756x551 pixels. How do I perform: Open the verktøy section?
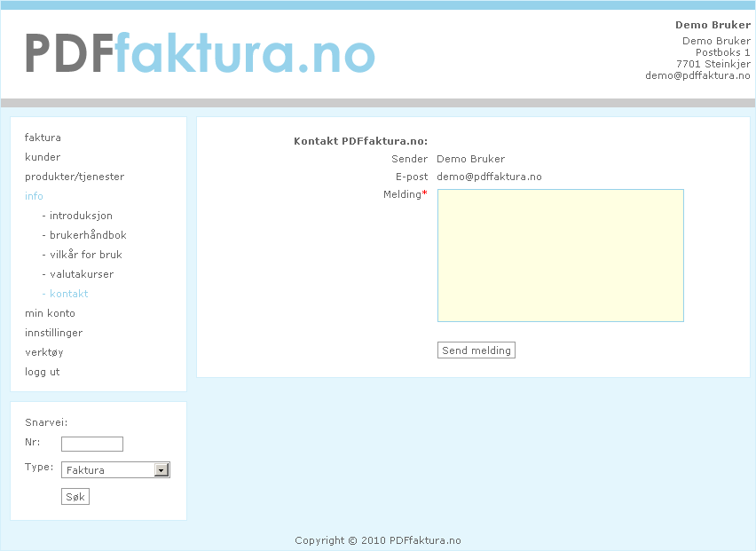click(x=43, y=352)
